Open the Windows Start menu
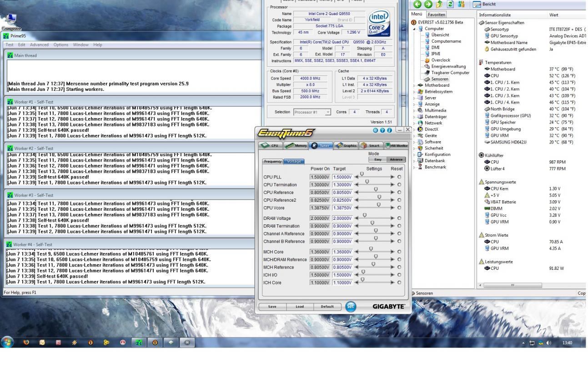This screenshot has height=367, width=588. point(8,342)
